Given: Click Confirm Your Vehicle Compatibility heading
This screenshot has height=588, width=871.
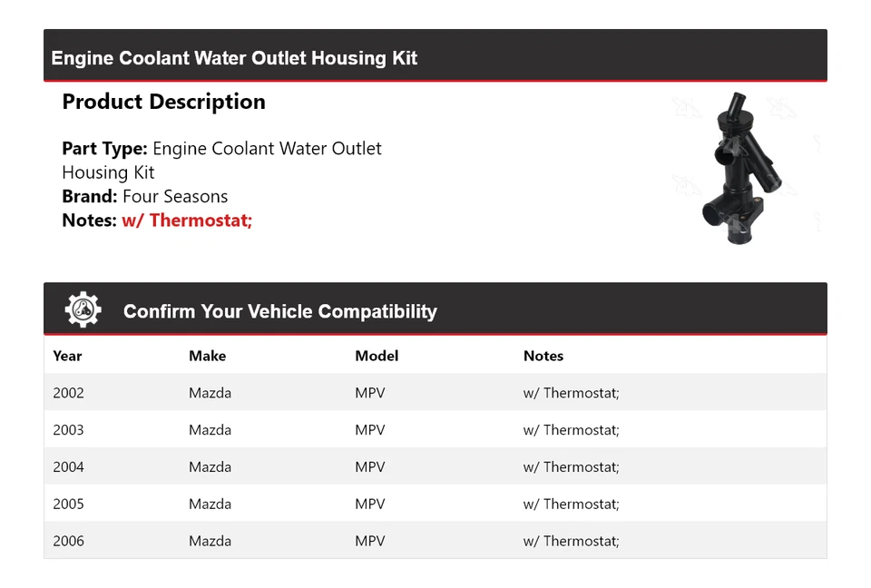Looking at the screenshot, I should [x=279, y=311].
